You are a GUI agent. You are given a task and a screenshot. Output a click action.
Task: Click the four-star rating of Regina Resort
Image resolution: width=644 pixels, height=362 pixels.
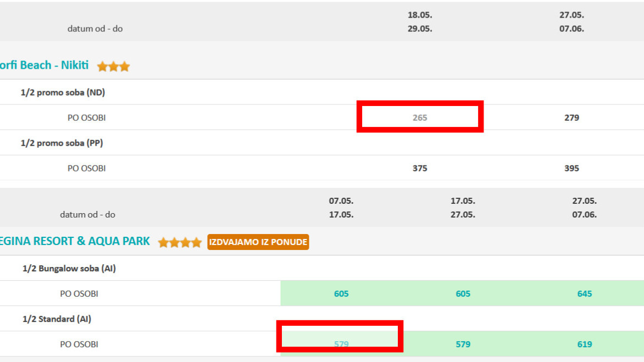pyautogui.click(x=180, y=243)
